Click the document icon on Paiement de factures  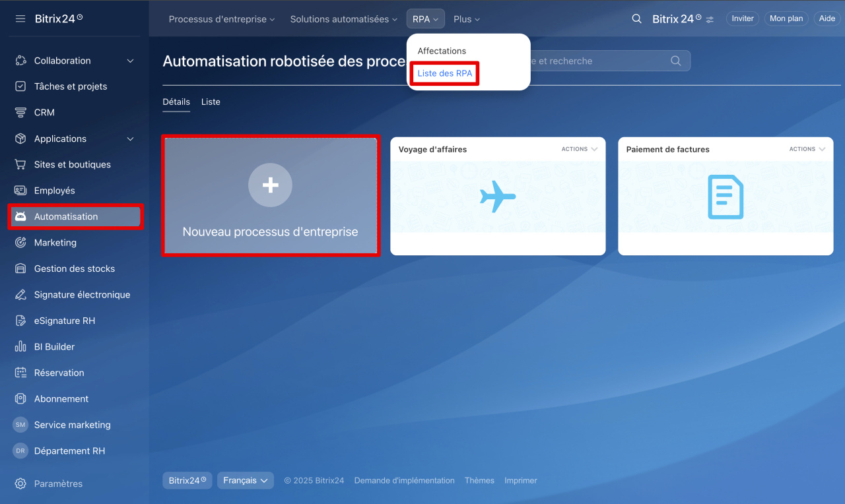[726, 197]
